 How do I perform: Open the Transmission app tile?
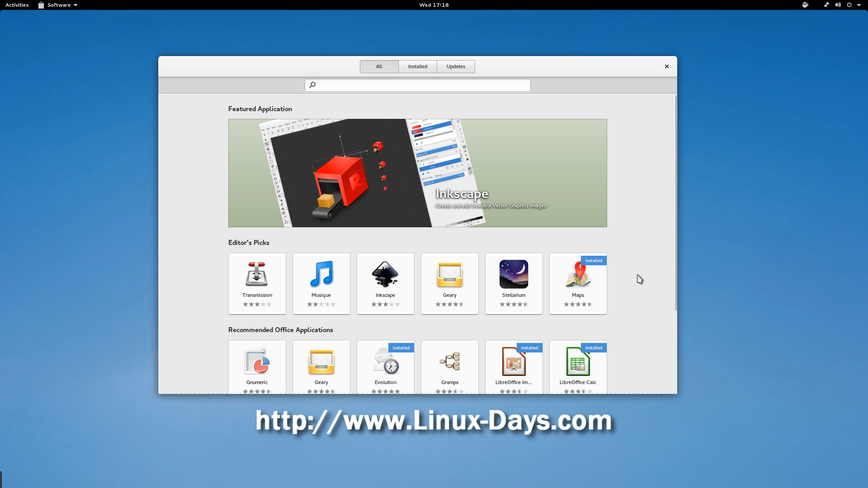point(257,283)
